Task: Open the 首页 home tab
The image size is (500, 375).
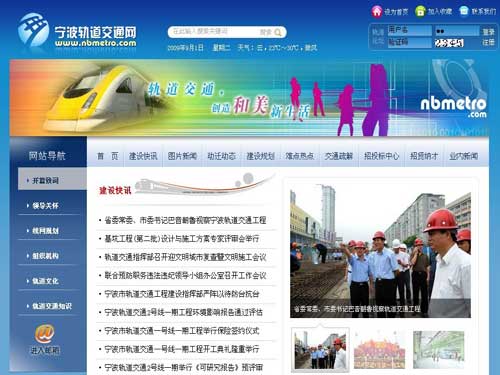Action: tap(108, 156)
